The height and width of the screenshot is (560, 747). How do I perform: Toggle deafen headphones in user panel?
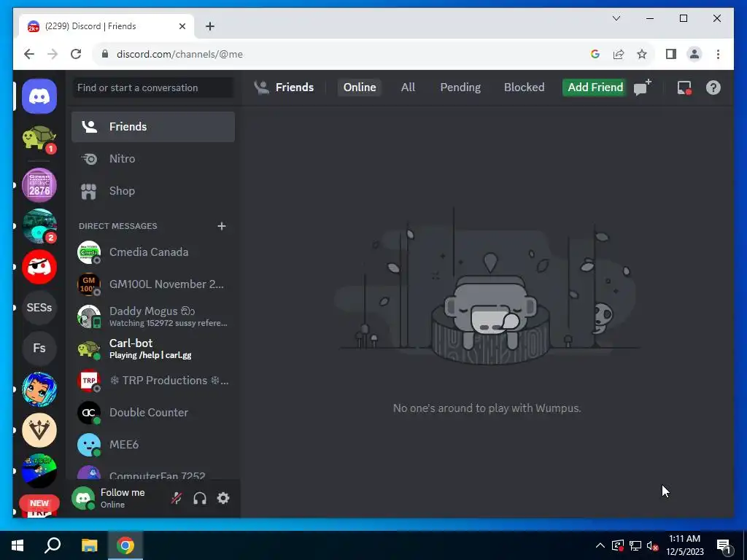point(200,498)
